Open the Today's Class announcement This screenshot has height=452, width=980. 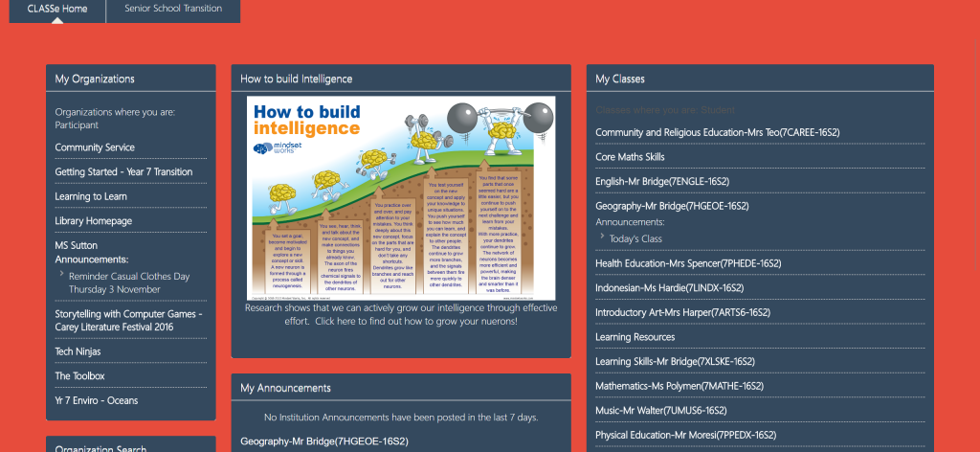tap(635, 238)
